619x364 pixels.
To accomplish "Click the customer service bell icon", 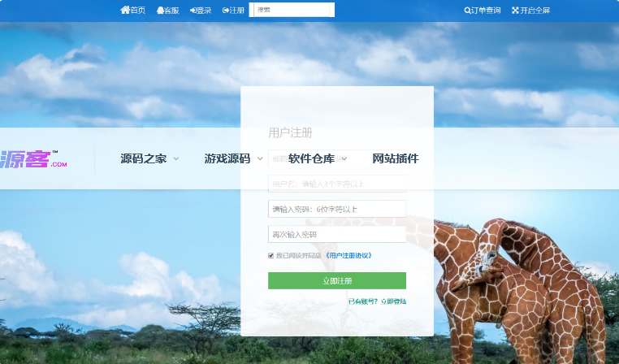I will click(x=160, y=11).
